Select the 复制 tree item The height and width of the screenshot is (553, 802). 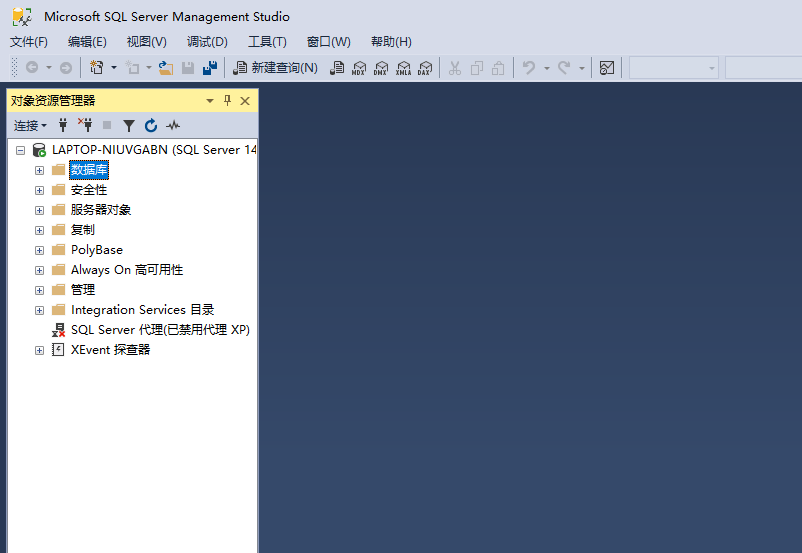(x=83, y=230)
